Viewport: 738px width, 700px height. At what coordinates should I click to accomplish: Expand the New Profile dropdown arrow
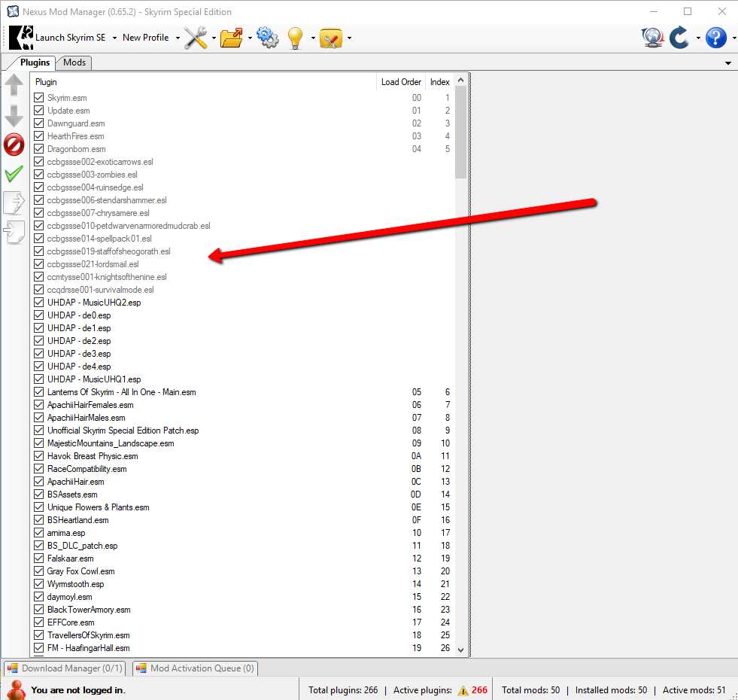tap(178, 38)
